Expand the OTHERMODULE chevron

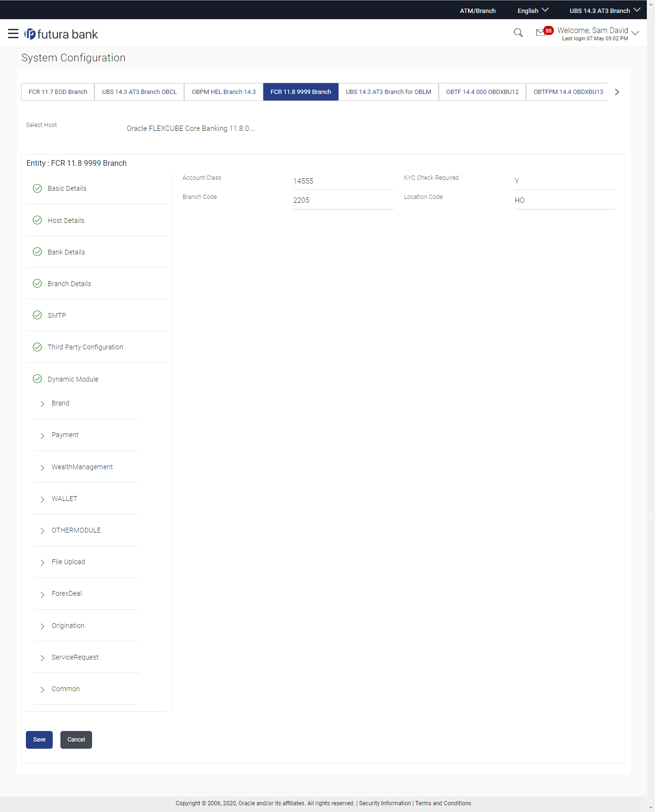pos(42,531)
